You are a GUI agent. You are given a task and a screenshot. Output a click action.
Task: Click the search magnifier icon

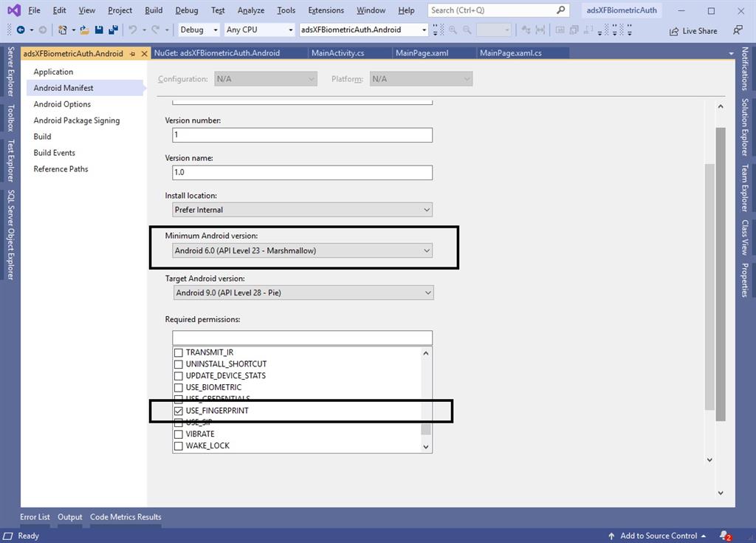click(x=561, y=10)
